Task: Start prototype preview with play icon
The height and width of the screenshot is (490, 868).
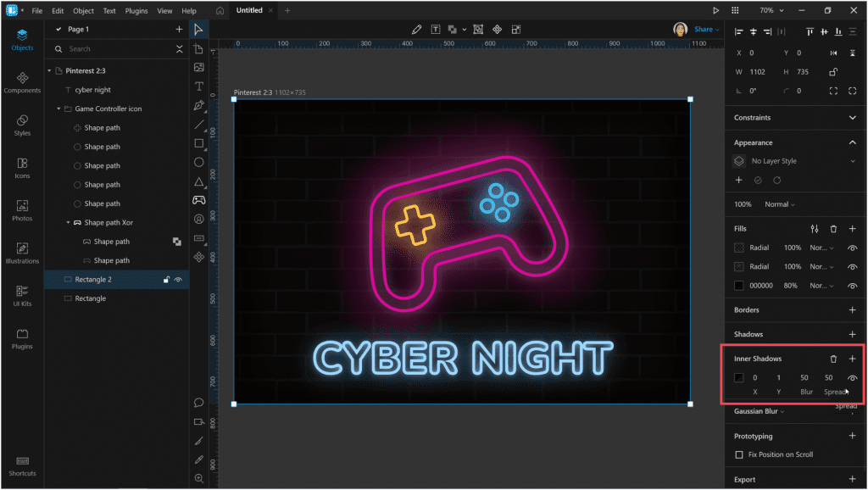Action: tap(715, 10)
